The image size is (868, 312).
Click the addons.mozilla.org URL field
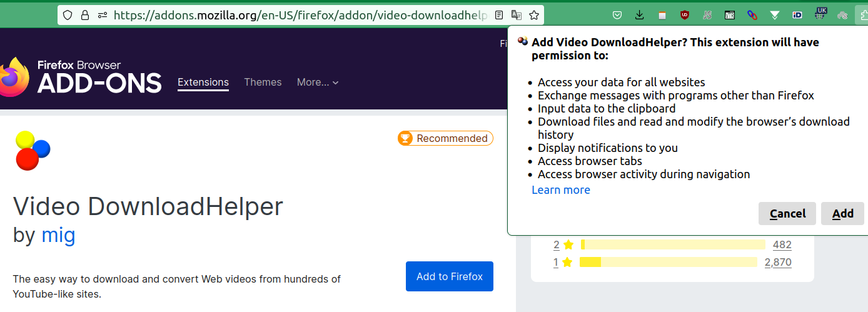click(x=300, y=15)
